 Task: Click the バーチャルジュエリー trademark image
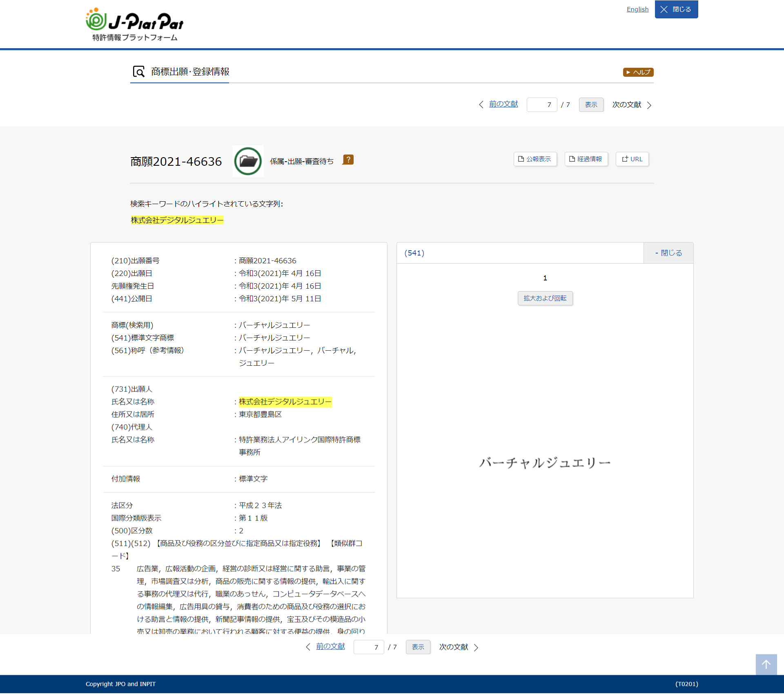(x=545, y=463)
